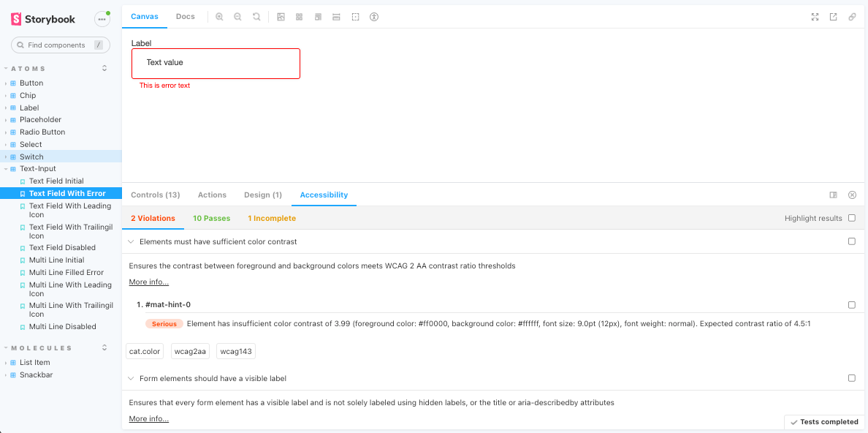Click the Storybook logo
The width and height of the screenshot is (868, 433).
[x=43, y=20]
